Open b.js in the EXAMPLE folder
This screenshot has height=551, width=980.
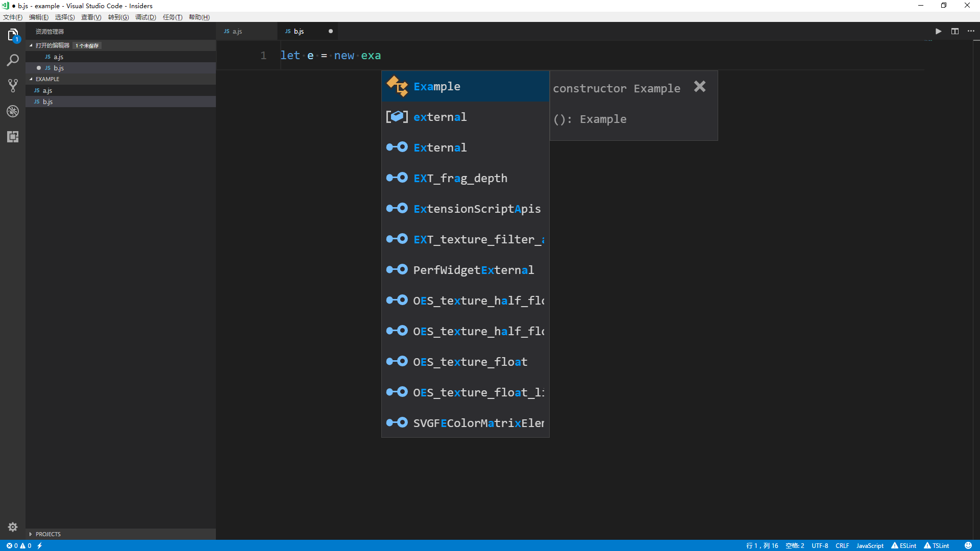point(47,102)
